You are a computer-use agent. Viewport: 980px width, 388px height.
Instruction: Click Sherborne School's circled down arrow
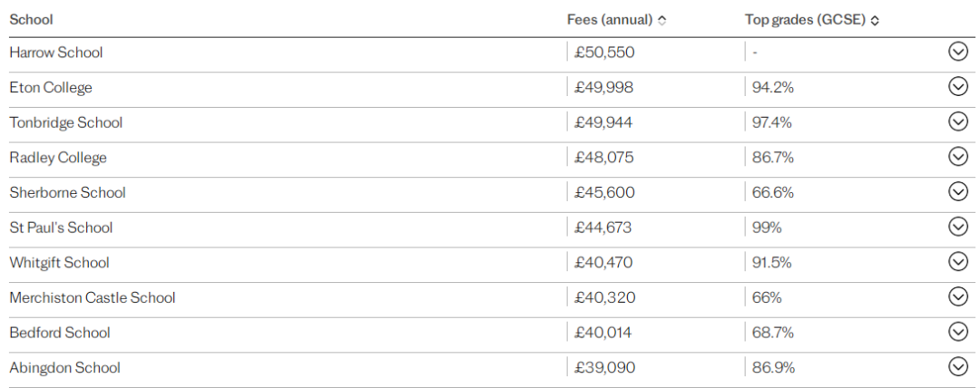point(958,192)
